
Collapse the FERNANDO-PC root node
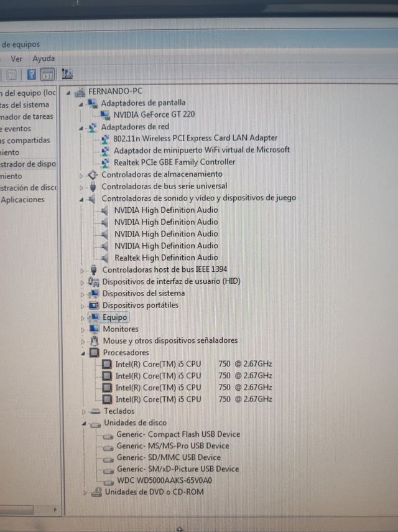68,92
